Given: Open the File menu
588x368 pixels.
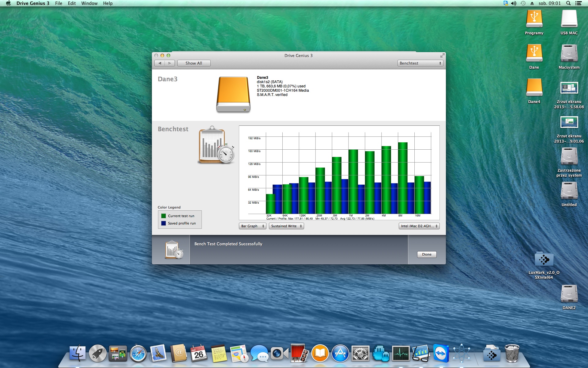Looking at the screenshot, I should click(58, 3).
